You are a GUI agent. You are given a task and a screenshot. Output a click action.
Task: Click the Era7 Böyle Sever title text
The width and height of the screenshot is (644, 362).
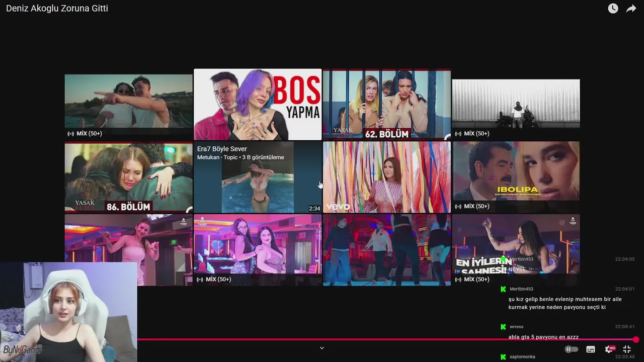click(222, 149)
